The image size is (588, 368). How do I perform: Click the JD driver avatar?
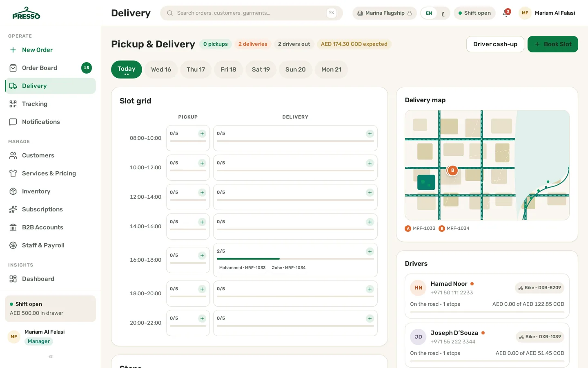418,337
